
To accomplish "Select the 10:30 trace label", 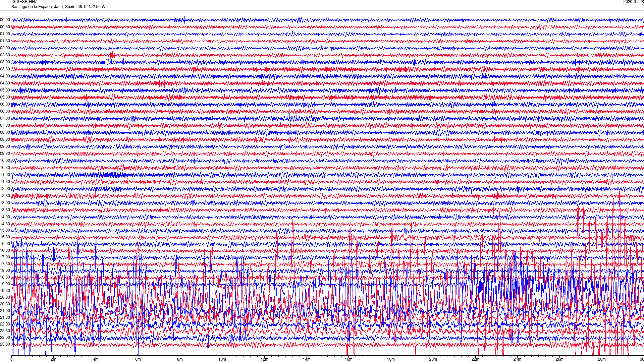I will 5,168.
